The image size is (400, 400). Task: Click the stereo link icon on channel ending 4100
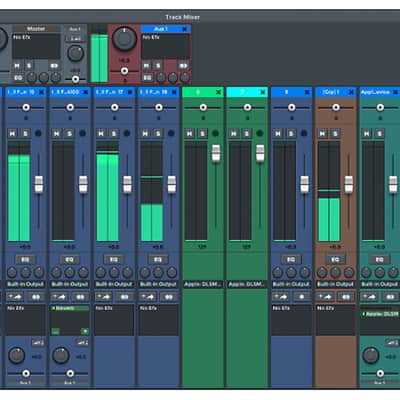coord(80,296)
